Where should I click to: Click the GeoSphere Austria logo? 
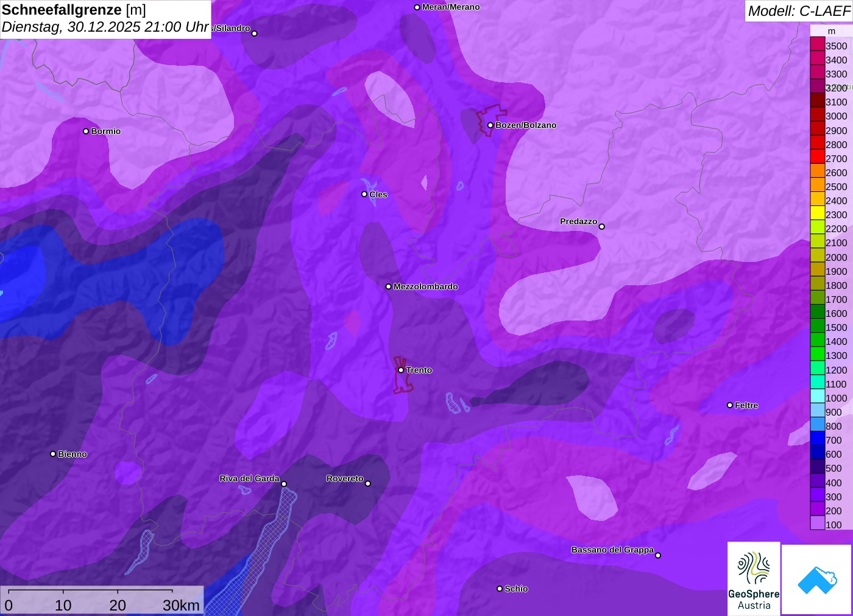754,578
